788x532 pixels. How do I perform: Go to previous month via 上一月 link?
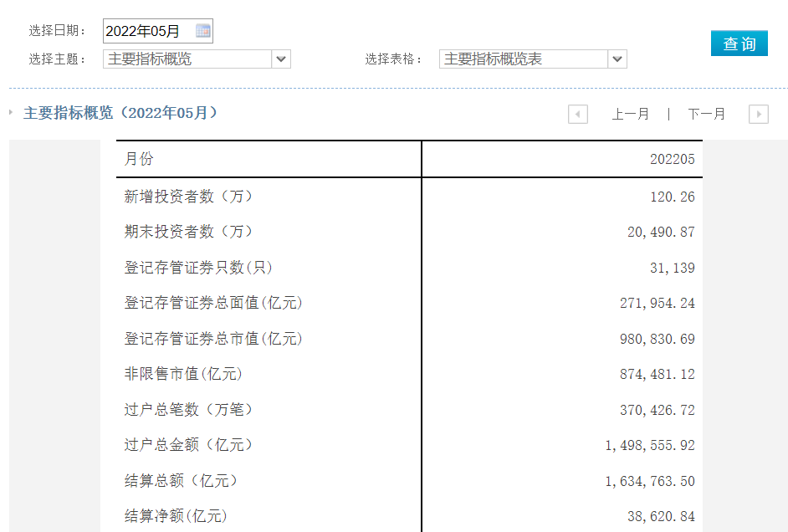630,114
